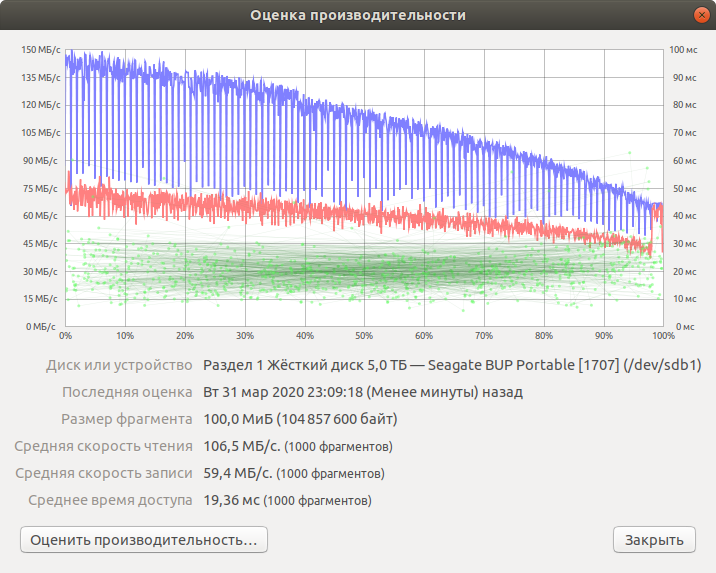Image resolution: width=716 pixels, height=573 pixels.
Task: Click the 'Оценить производительность…' button
Action: click(144, 540)
